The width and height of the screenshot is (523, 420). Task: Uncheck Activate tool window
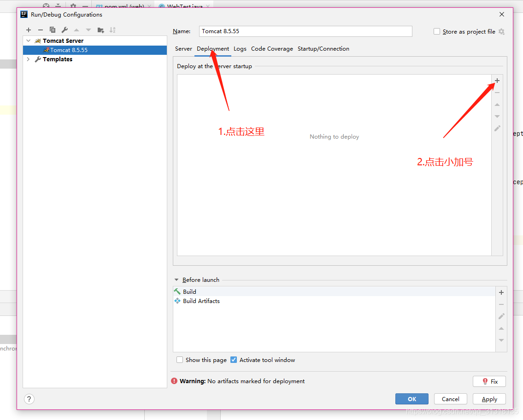point(233,360)
